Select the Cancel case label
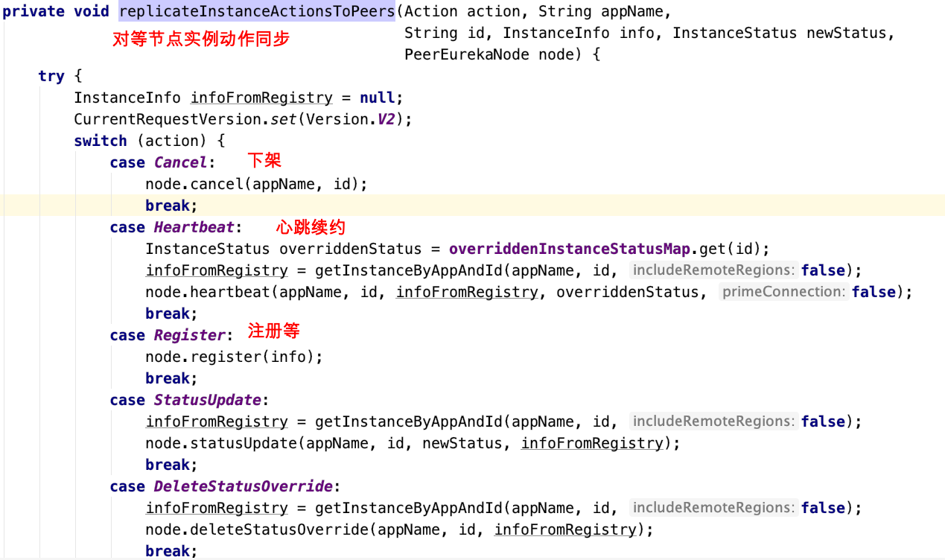The height and width of the screenshot is (560, 945). (x=180, y=162)
